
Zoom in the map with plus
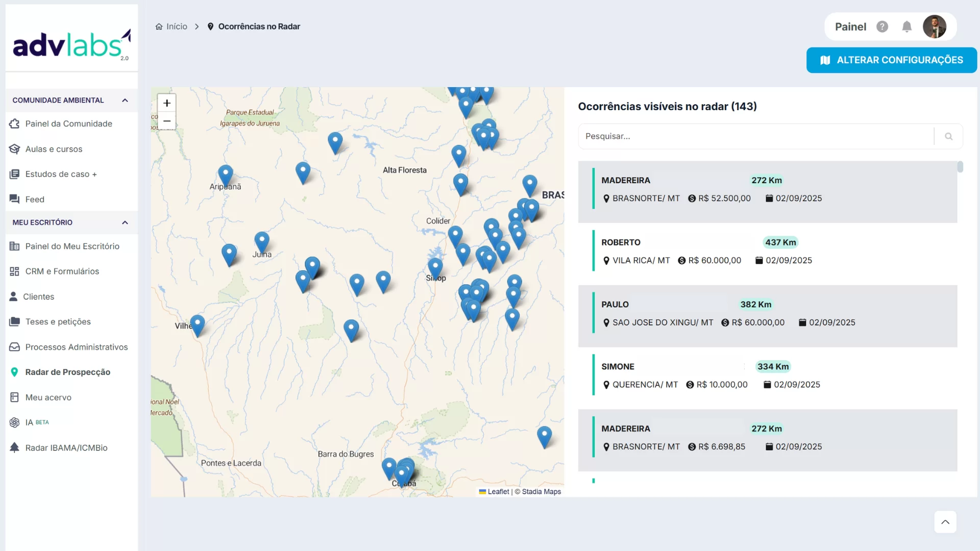[x=167, y=103]
